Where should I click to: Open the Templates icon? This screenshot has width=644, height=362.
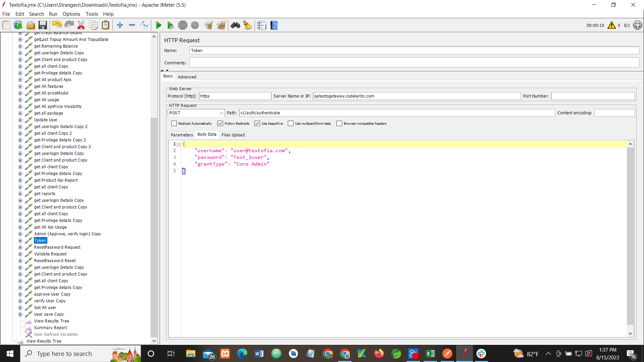pos(18,25)
